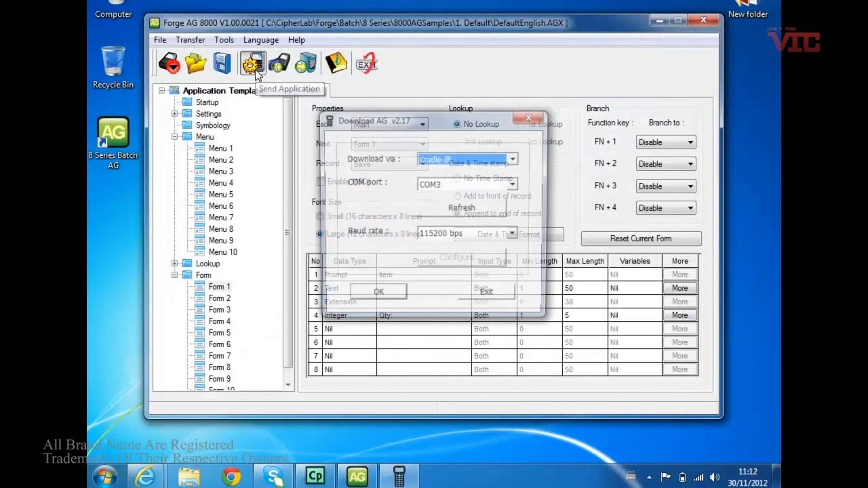Open the Transfer menu
The height and width of the screenshot is (488, 868).
[190, 40]
